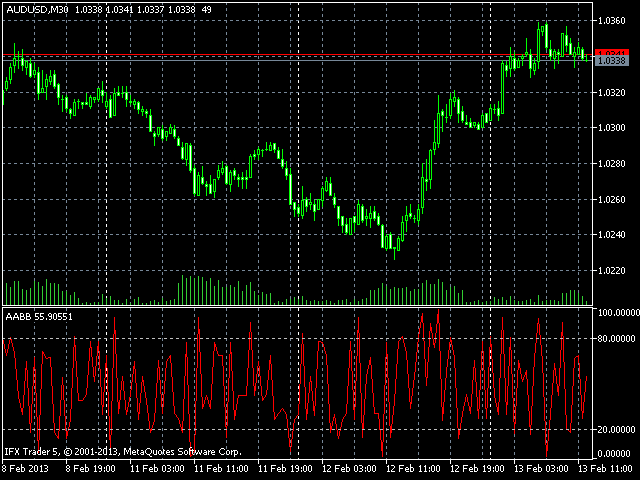Click the red 1.0341 price label

tap(611, 53)
